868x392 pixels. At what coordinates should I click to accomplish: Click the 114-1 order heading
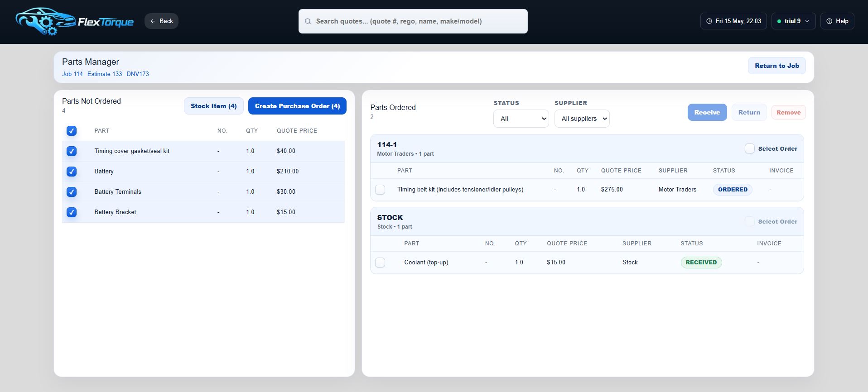coord(387,145)
